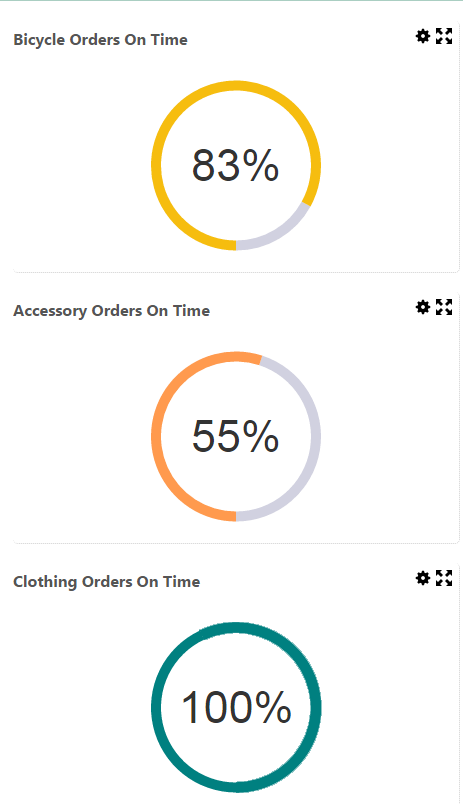Click the Clothing Orders On Time title
Screen dimensions: 463x804
click(x=107, y=582)
